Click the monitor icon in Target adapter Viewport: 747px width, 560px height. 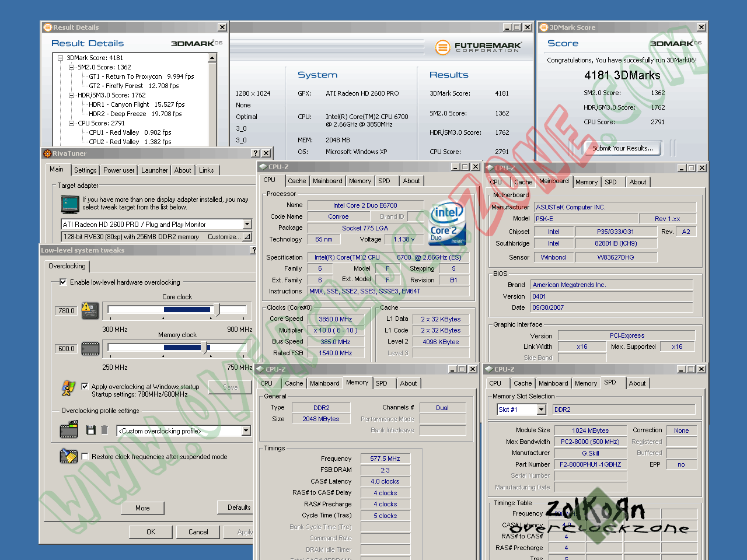(70, 204)
